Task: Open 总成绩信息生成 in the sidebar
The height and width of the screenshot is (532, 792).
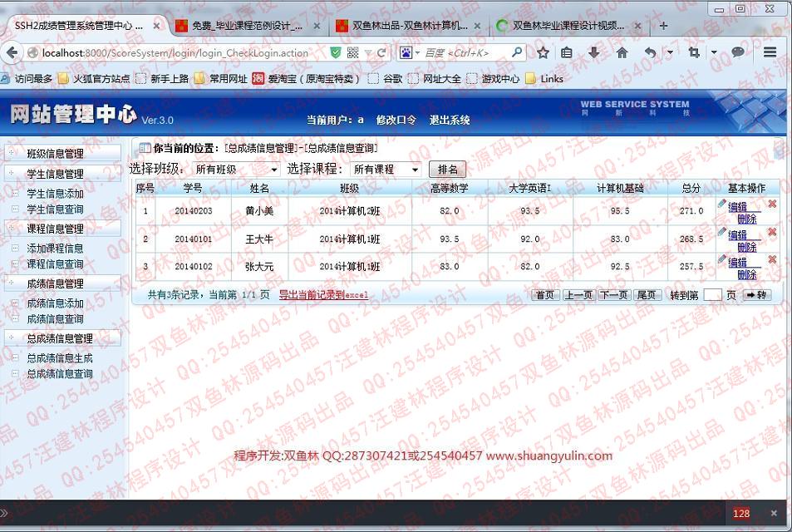Action: click(x=60, y=358)
